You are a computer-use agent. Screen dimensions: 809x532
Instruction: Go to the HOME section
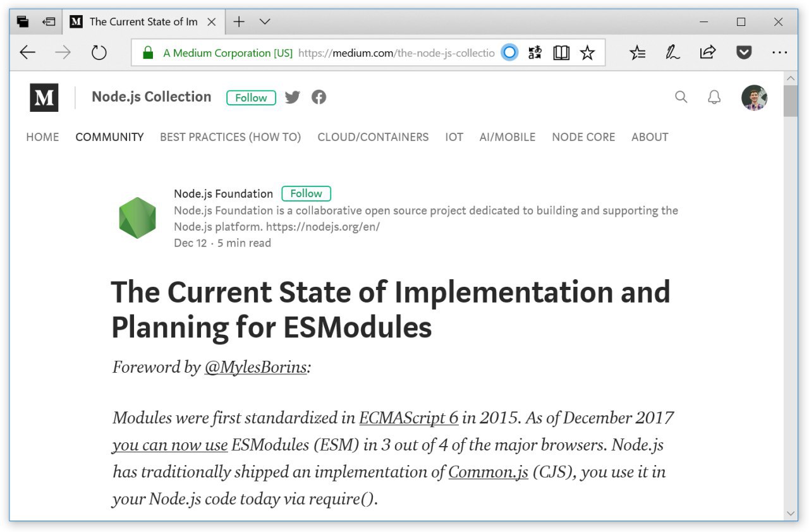(x=42, y=137)
